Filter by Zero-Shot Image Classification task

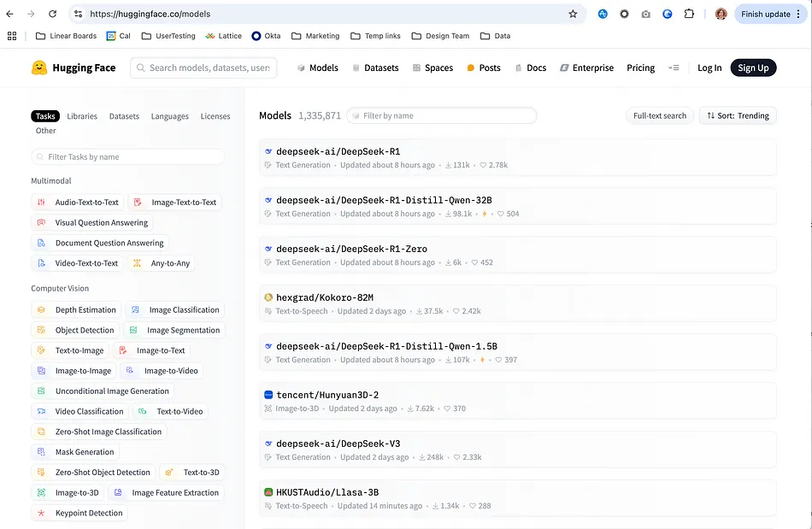point(99,432)
